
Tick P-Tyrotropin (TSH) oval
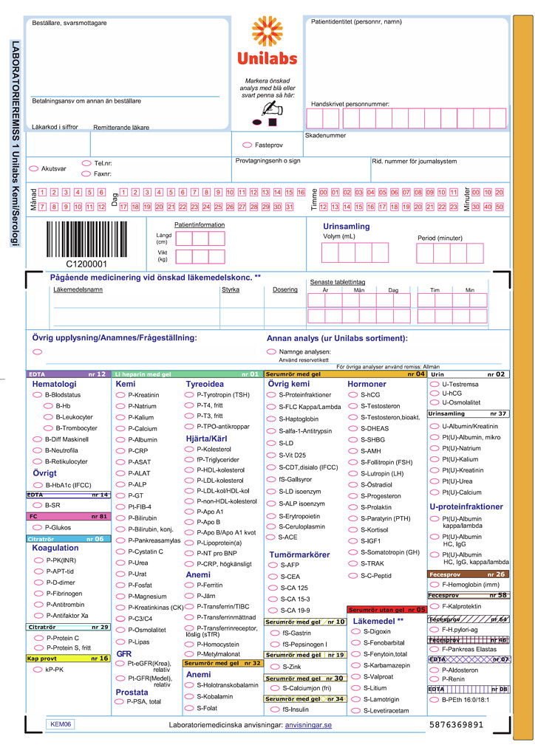click(x=189, y=395)
